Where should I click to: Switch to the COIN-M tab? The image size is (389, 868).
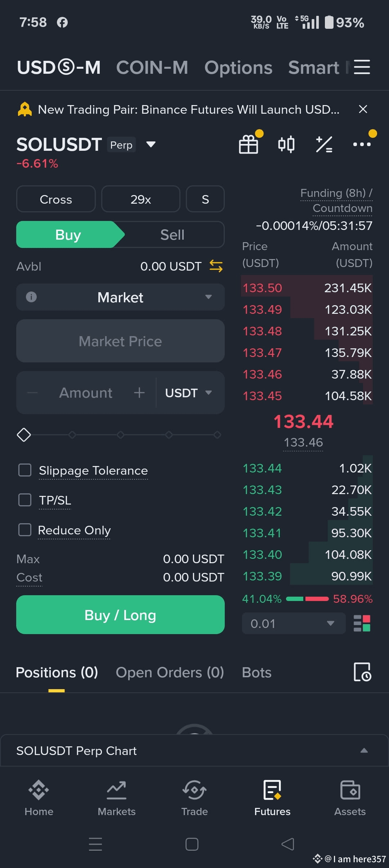pos(152,67)
